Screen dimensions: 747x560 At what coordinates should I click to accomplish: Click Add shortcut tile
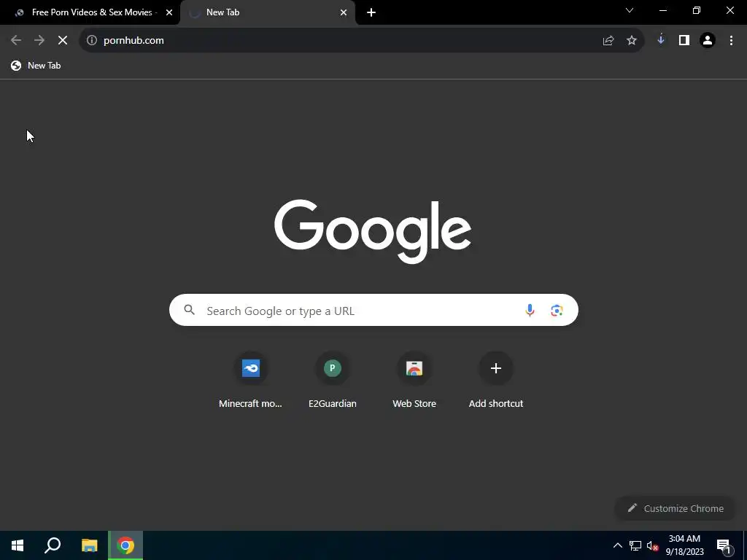pyautogui.click(x=496, y=381)
